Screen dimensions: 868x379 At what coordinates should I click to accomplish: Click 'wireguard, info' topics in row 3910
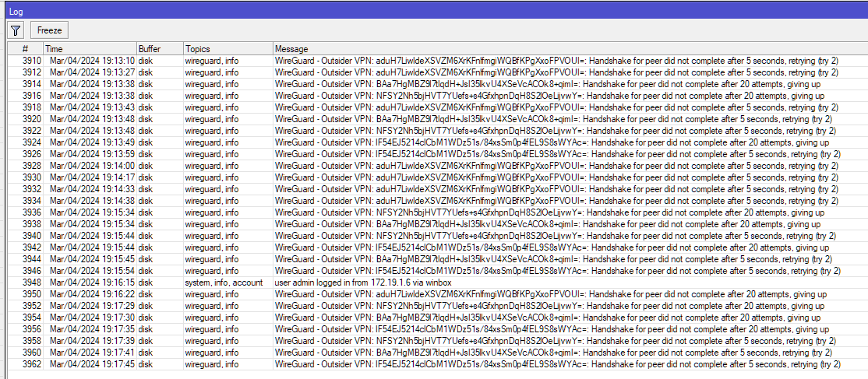212,60
